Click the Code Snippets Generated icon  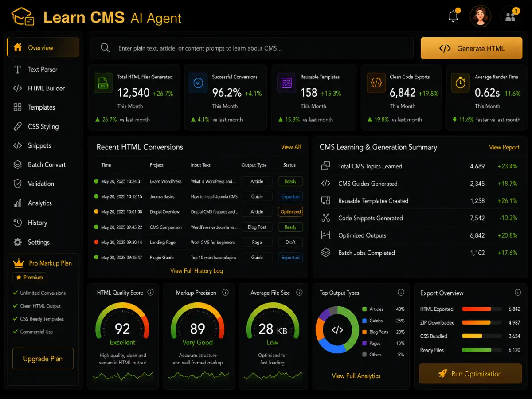326,218
